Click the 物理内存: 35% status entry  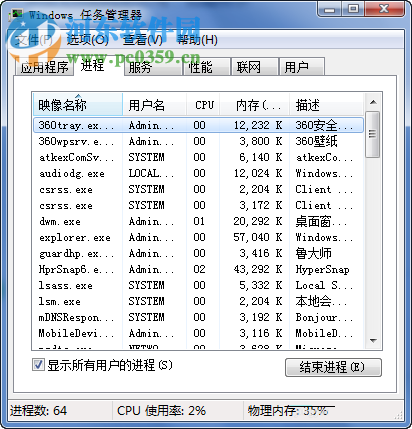coord(288,411)
